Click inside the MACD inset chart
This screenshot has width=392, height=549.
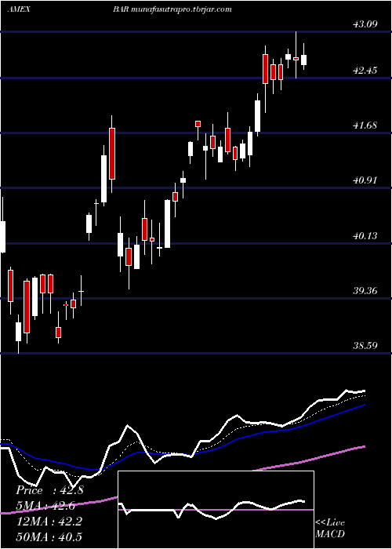(216, 510)
